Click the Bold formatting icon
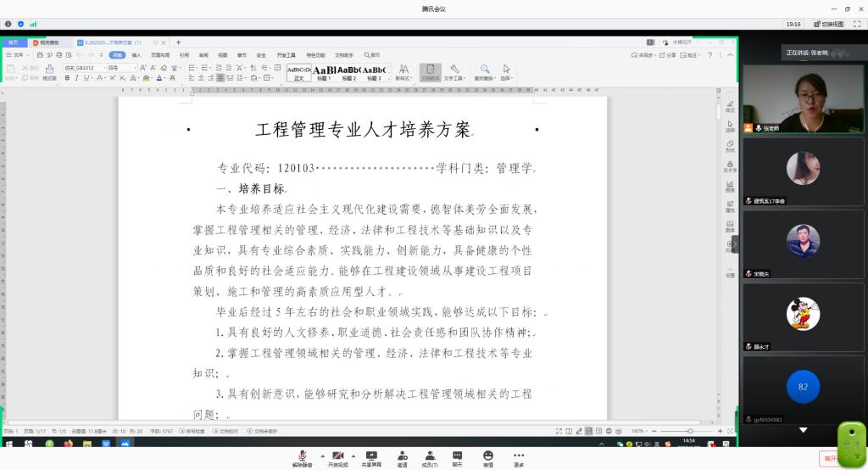Image resolution: width=868 pixels, height=470 pixels. point(67,78)
